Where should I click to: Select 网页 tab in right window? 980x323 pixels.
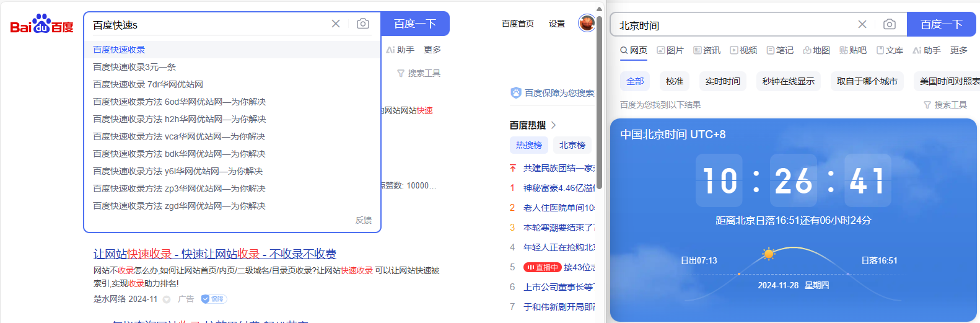pyautogui.click(x=634, y=50)
